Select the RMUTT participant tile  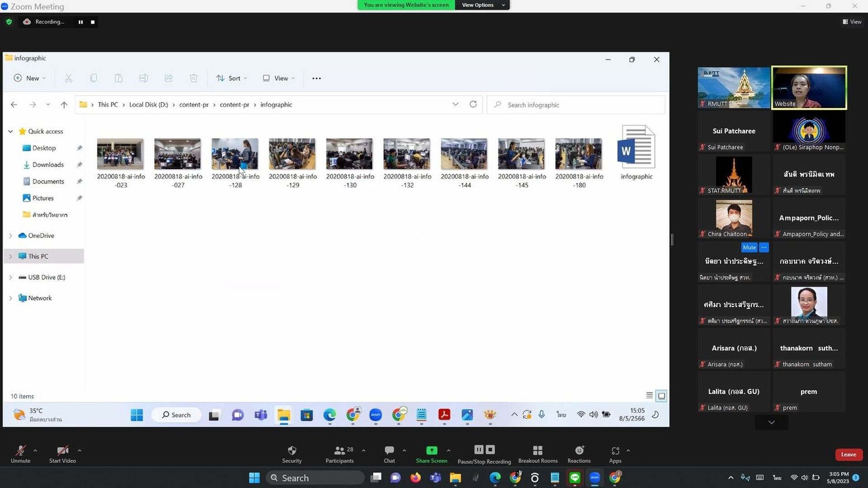coord(734,88)
